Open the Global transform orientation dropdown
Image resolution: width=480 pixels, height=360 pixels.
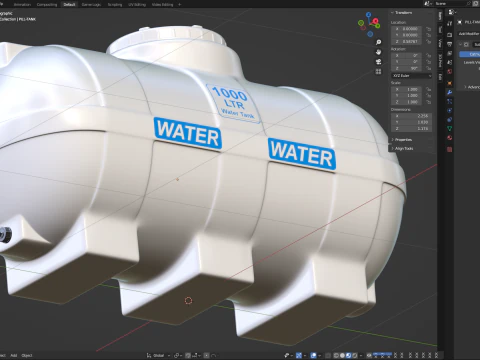(x=158, y=356)
